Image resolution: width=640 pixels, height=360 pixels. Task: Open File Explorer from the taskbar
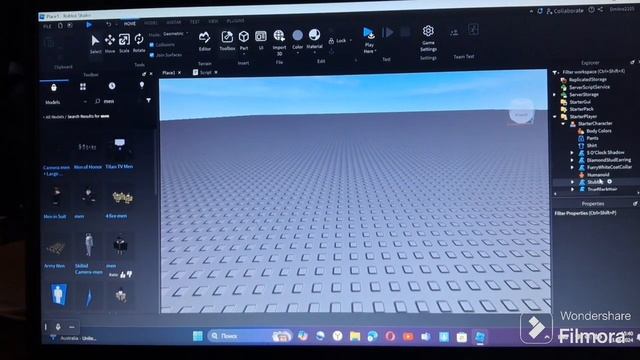tap(355, 336)
